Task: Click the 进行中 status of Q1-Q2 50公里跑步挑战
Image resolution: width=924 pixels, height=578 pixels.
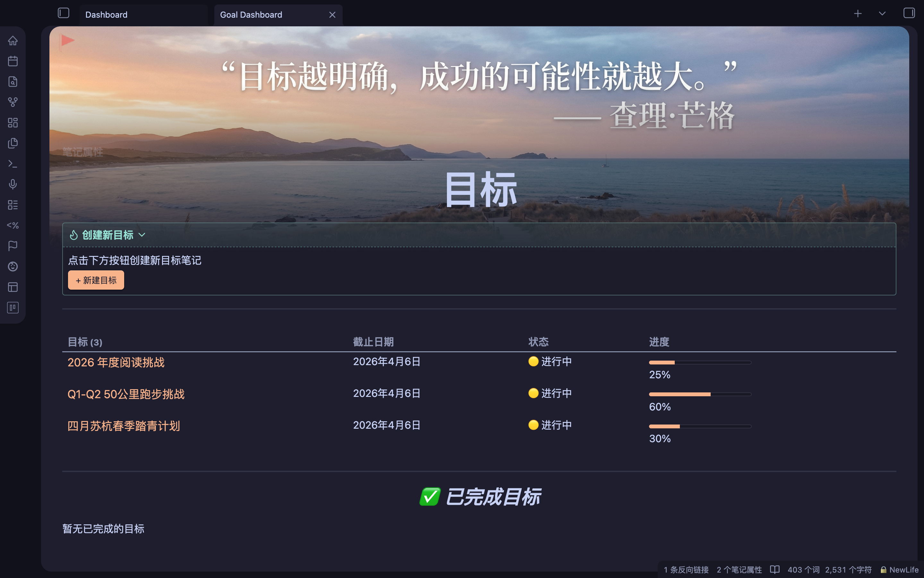Action: 550,393
